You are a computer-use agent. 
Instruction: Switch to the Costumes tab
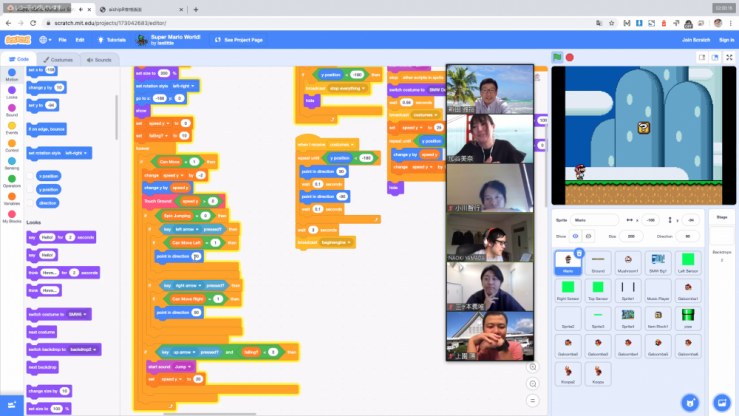[x=58, y=60]
